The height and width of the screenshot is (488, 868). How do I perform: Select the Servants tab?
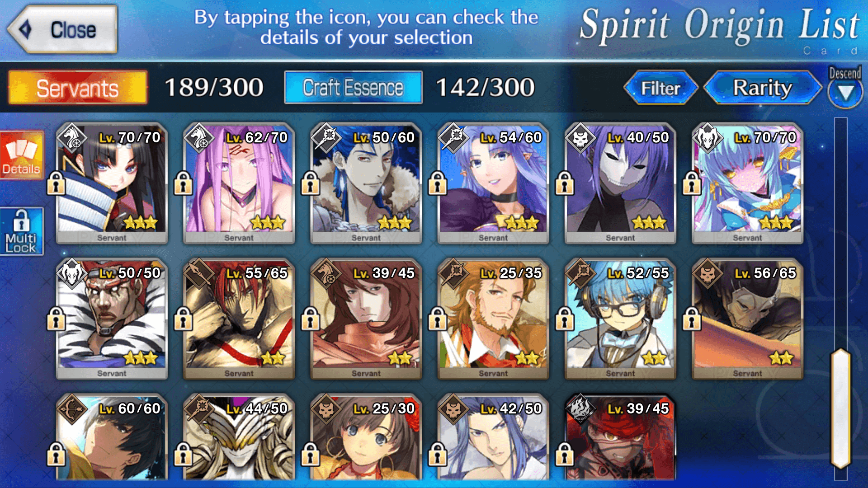(x=78, y=88)
